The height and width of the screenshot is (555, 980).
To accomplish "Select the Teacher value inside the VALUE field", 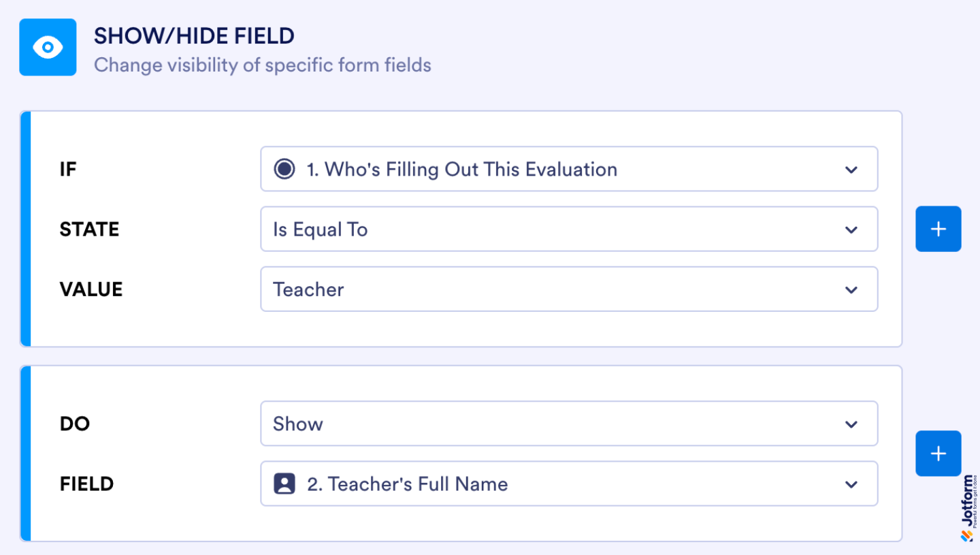I will (308, 289).
